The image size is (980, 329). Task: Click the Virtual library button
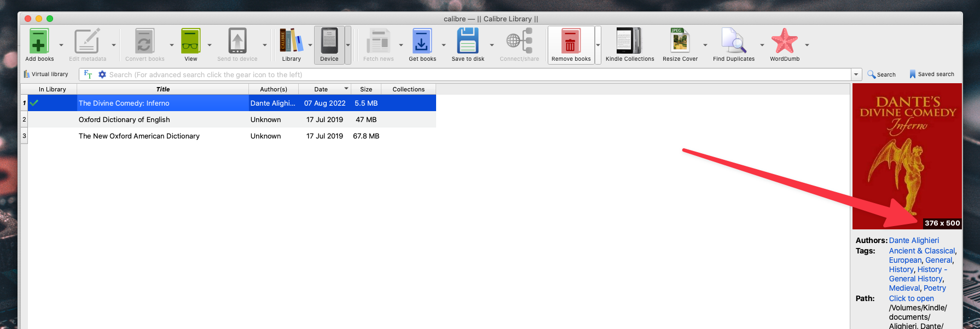(46, 74)
